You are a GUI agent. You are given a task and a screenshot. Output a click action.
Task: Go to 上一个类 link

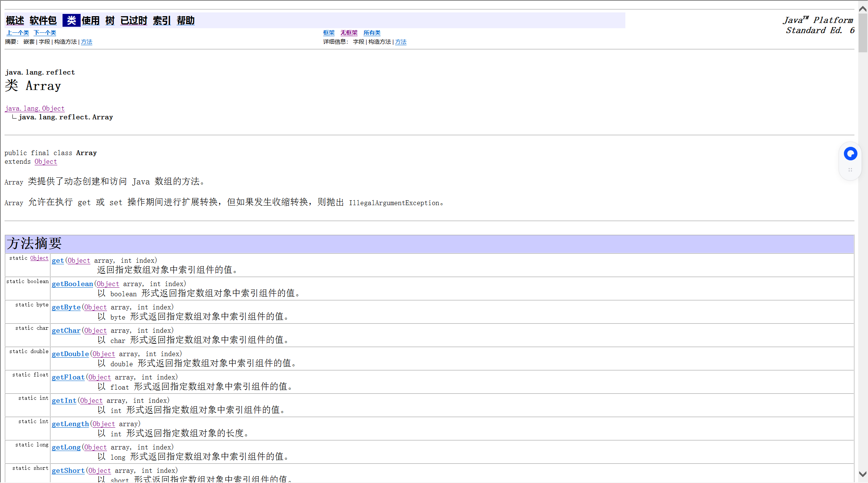click(x=18, y=33)
